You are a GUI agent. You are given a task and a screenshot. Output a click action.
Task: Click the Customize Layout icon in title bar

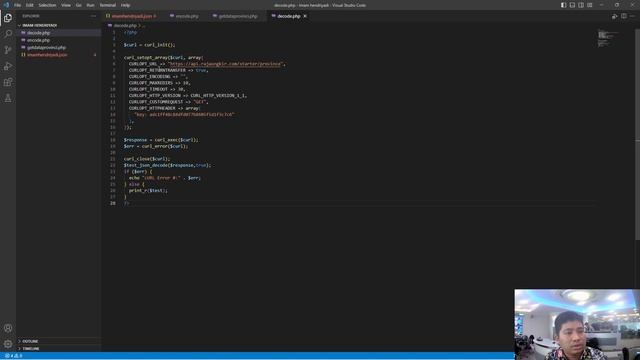pos(589,5)
